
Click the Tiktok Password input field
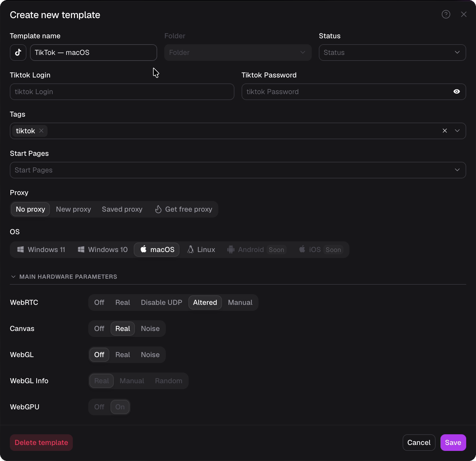click(354, 92)
